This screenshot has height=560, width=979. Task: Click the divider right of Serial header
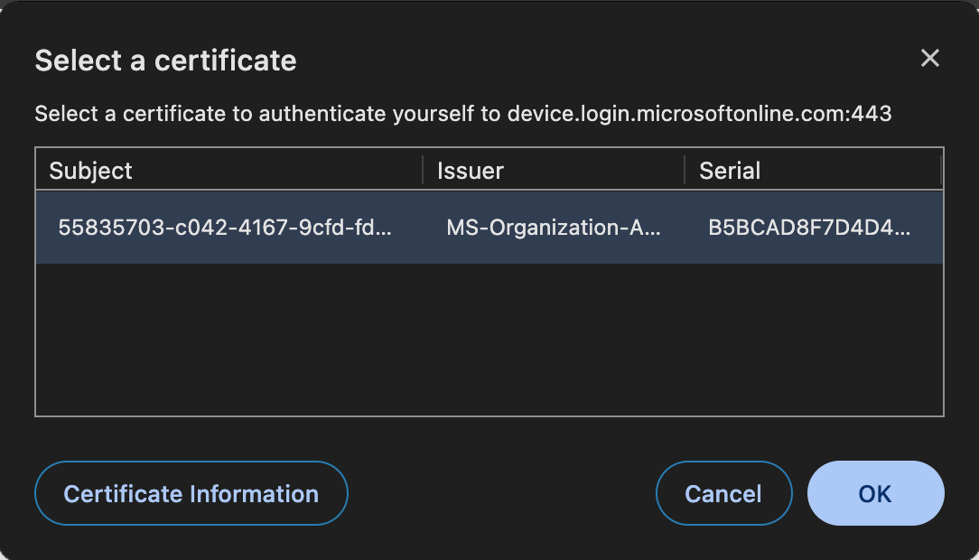click(x=941, y=171)
